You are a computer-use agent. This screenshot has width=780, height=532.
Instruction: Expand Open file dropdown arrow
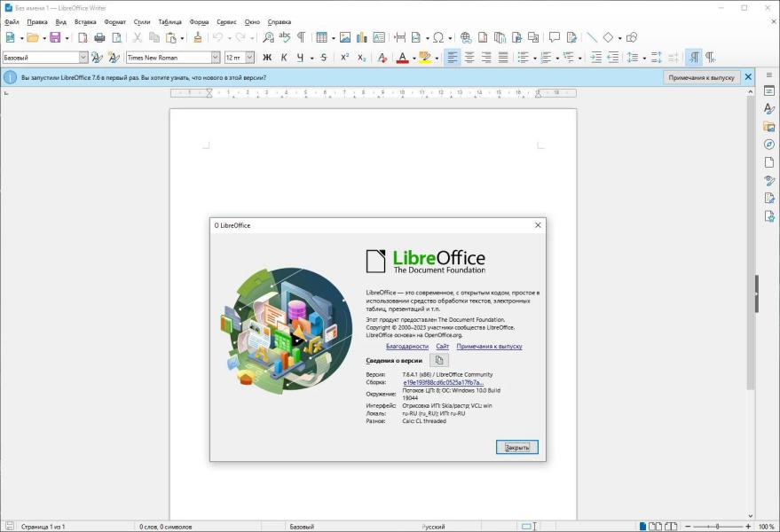tap(43, 38)
